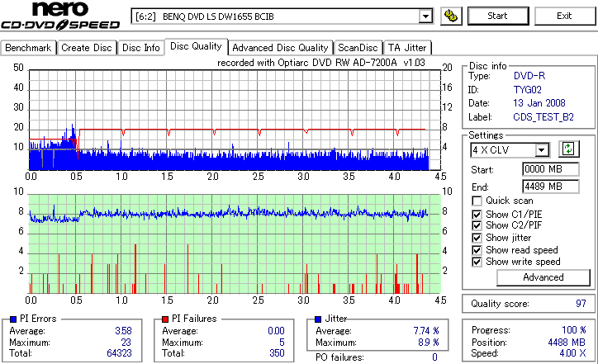Click PI Errors average 3.58
The width and height of the screenshot is (598, 364).
pyautogui.click(x=123, y=331)
